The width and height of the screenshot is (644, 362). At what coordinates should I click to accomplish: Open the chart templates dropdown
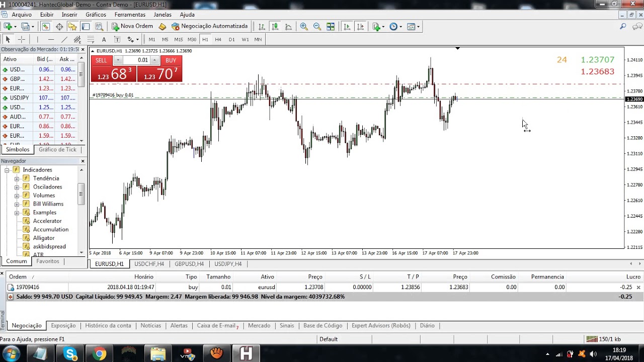414,27
